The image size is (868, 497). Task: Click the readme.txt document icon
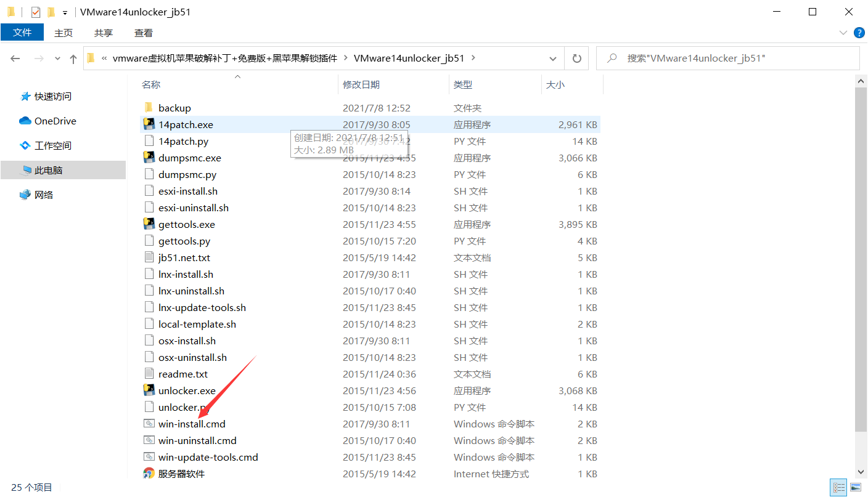pos(149,374)
